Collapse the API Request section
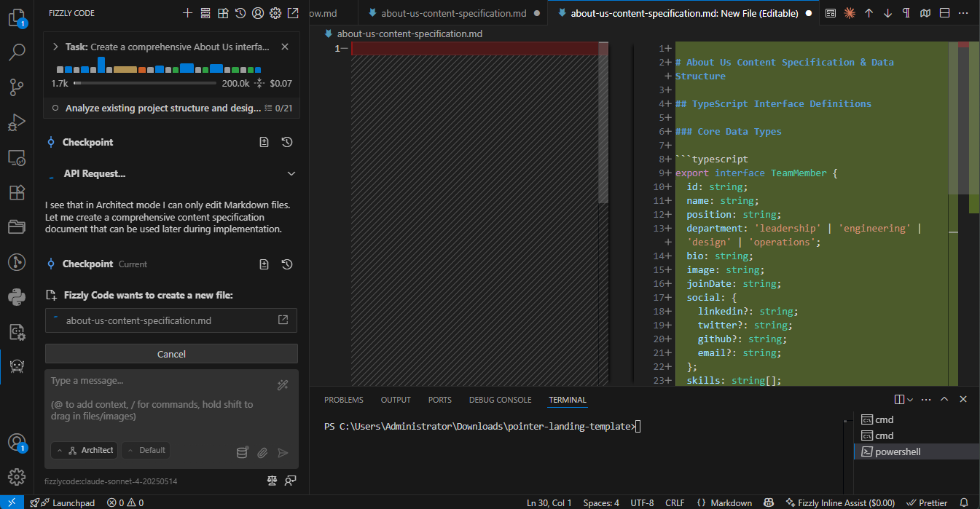Screen dimensions: 980x509 291,173
